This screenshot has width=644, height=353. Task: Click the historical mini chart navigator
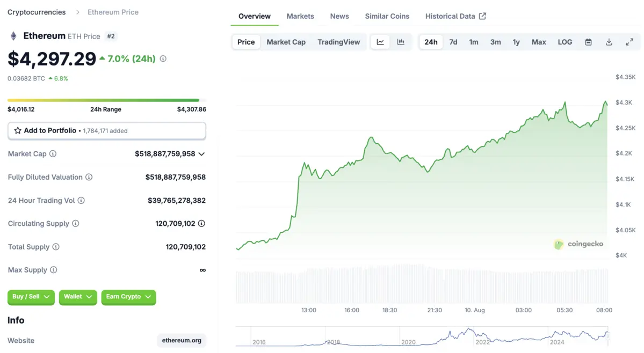coord(422,336)
